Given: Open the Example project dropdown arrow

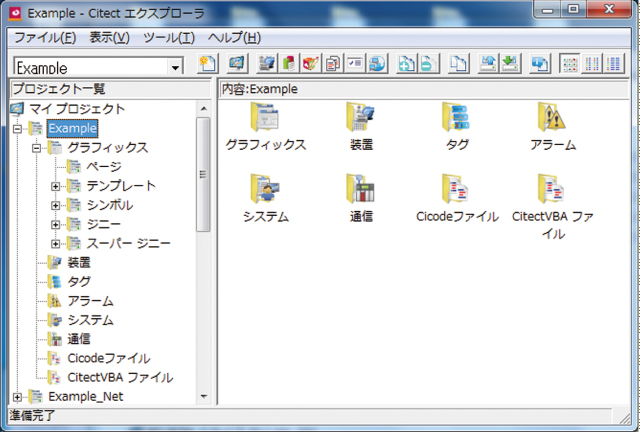Looking at the screenshot, I should pyautogui.click(x=176, y=67).
